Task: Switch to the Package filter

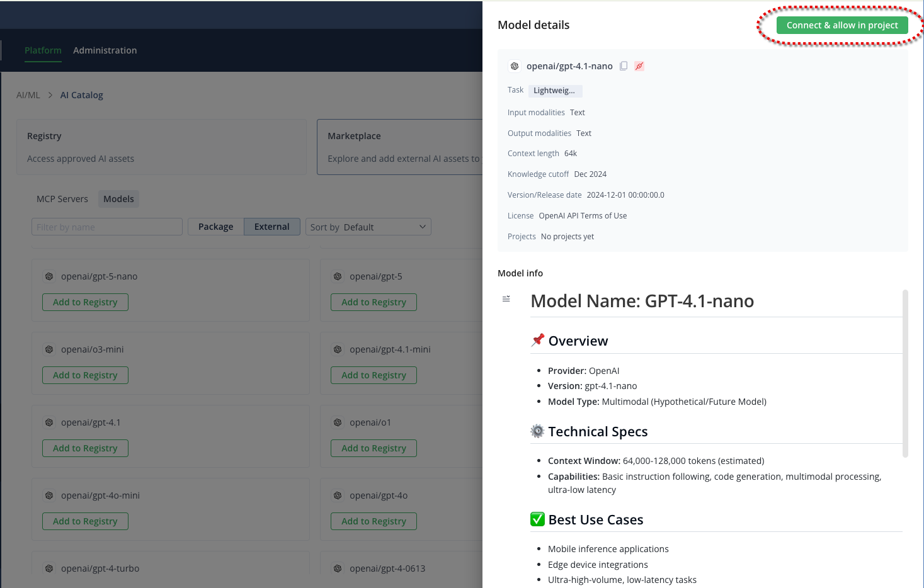Action: tap(215, 227)
